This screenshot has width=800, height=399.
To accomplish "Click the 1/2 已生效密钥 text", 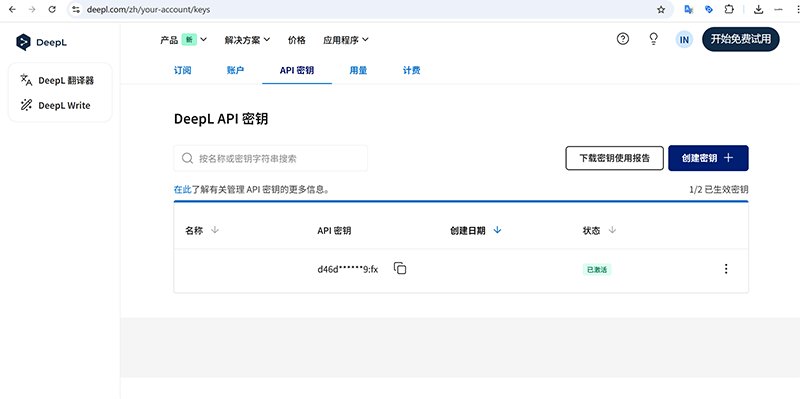I will point(718,190).
